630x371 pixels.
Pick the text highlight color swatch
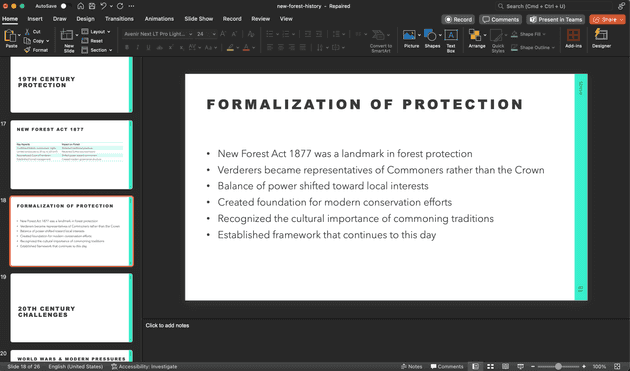230,47
